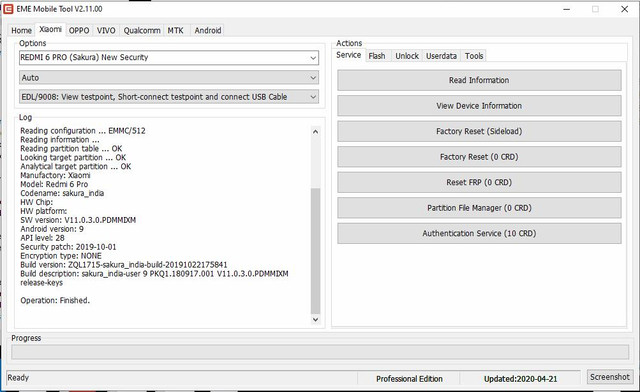
Task: Open the Unlock actions tab
Action: (x=407, y=56)
